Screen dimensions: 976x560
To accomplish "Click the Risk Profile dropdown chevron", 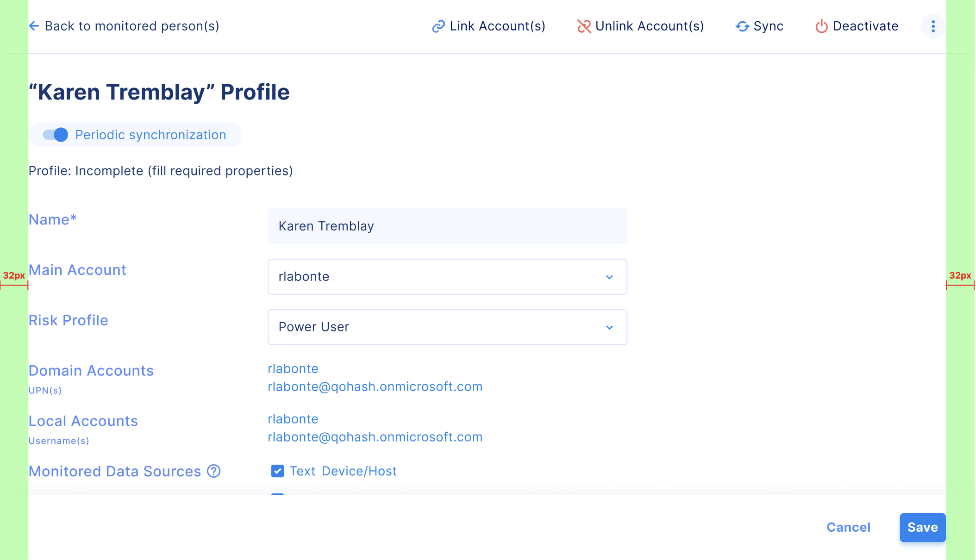I will tap(609, 327).
